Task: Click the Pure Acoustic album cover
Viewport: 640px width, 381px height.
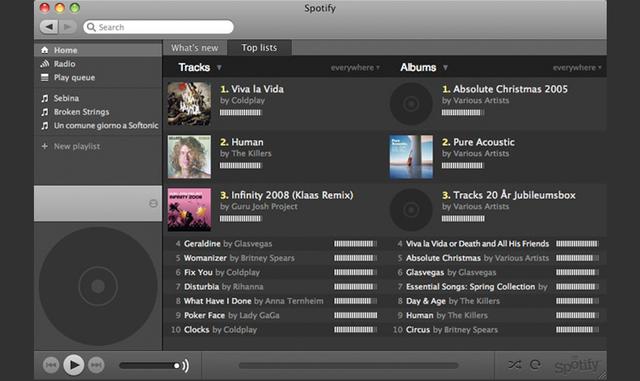Action: pyautogui.click(x=411, y=157)
